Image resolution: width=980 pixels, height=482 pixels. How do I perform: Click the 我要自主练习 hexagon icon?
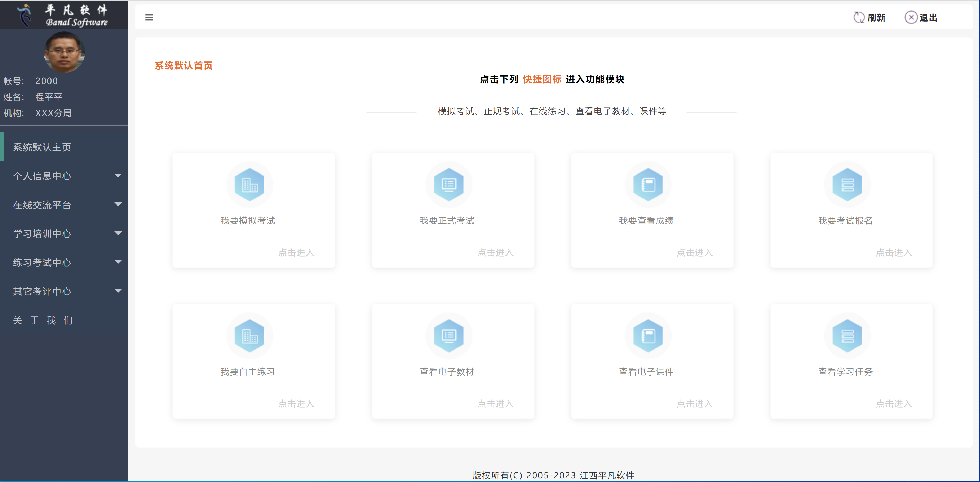pyautogui.click(x=250, y=335)
